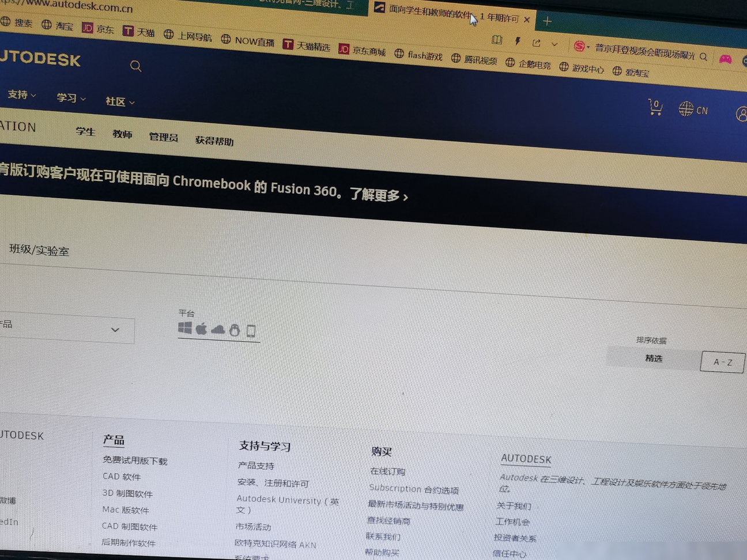747x560 pixels.
Task: Filter by Windows platform icon
Action: pyautogui.click(x=185, y=328)
